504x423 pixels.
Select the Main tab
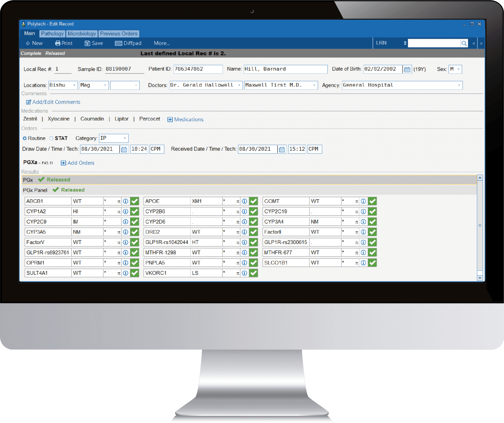click(x=29, y=33)
